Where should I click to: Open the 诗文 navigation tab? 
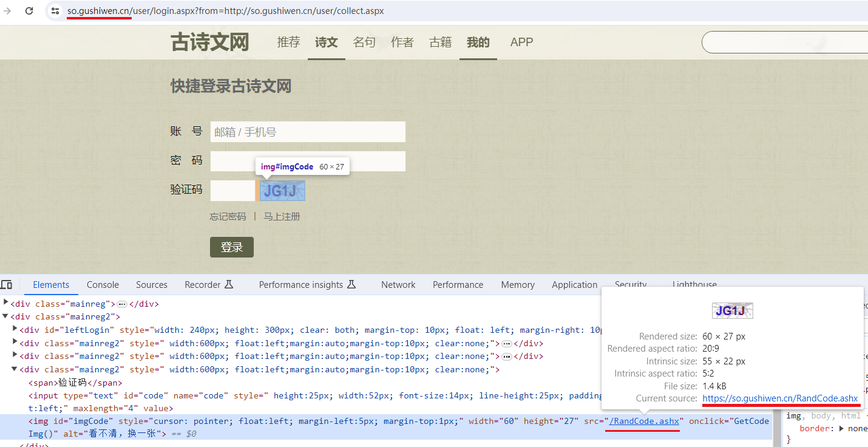click(327, 42)
